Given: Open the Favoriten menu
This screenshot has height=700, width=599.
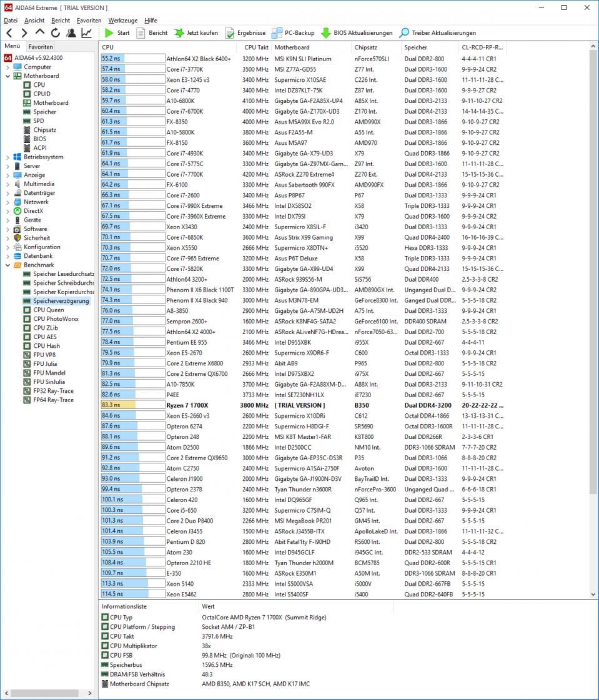Looking at the screenshot, I should tap(89, 20).
